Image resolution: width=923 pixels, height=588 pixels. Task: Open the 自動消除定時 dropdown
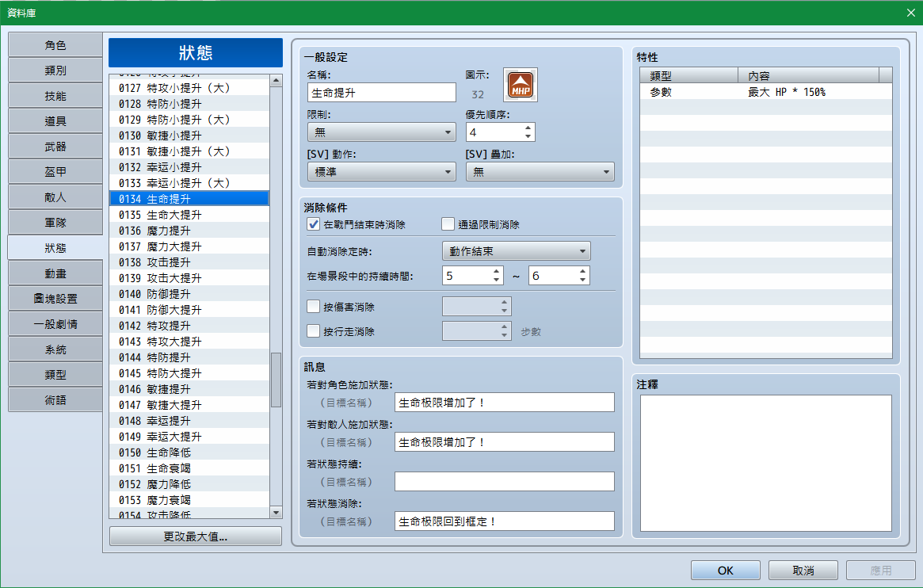pos(517,251)
